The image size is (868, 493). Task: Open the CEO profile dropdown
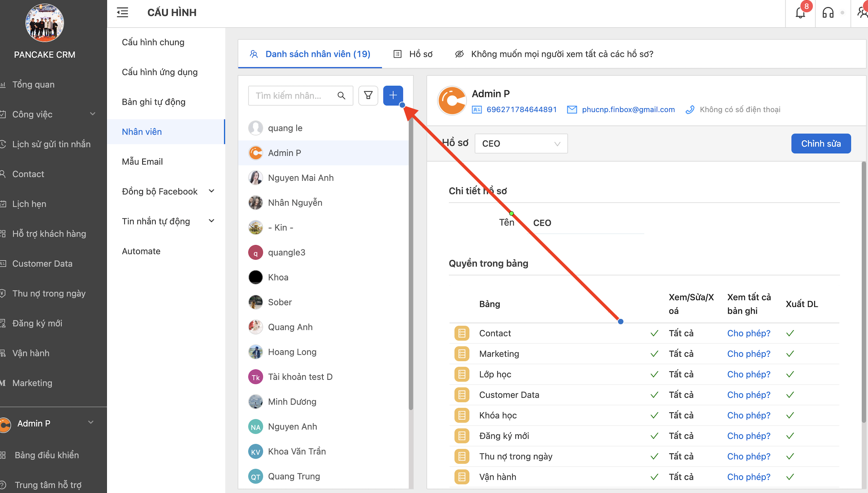[521, 144]
